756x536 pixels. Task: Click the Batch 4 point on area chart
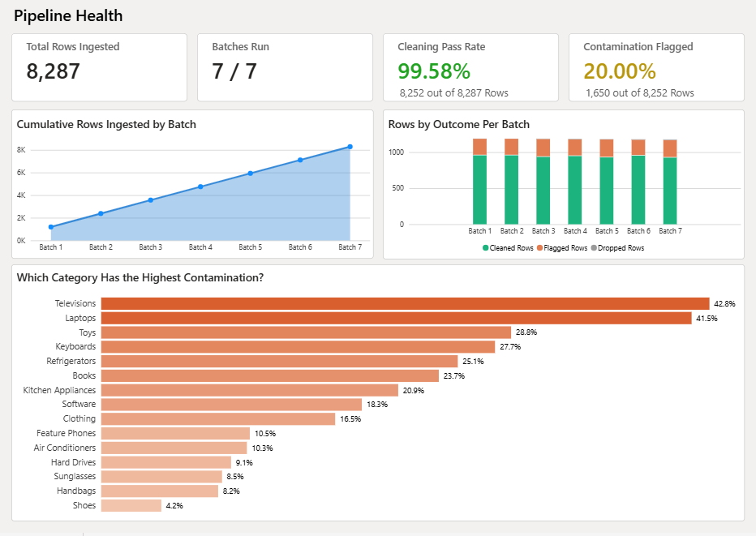tap(200, 187)
